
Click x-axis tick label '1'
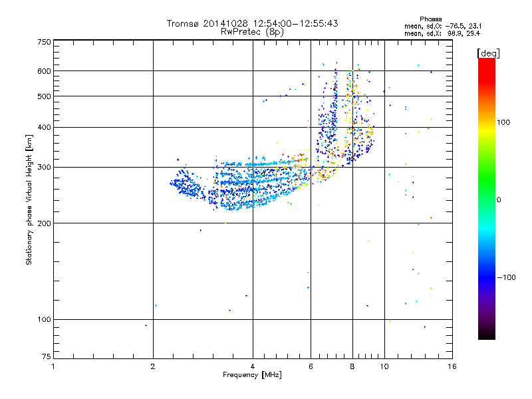click(53, 366)
